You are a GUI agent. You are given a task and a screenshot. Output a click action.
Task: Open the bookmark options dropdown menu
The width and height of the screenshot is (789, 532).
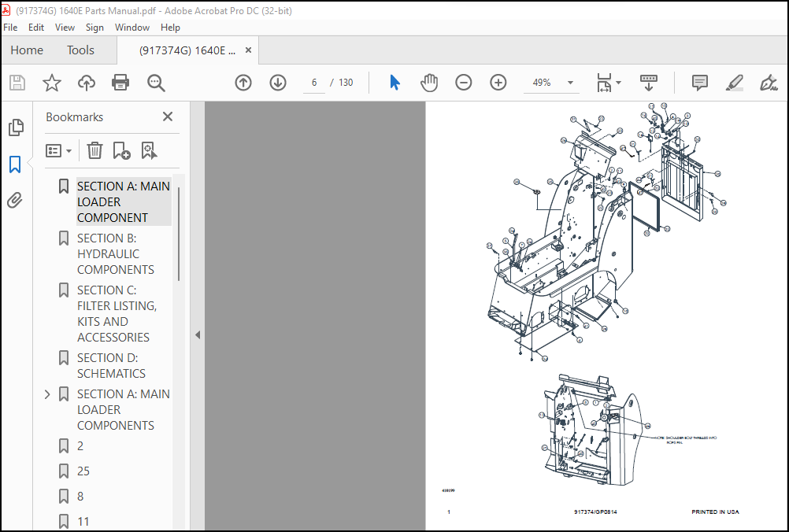(x=59, y=150)
